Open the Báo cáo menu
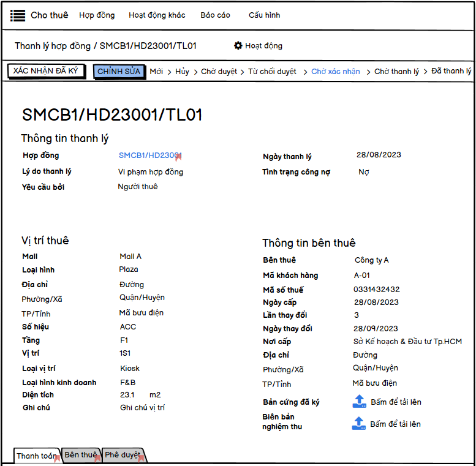The height and width of the screenshot is (466, 476). tap(215, 15)
